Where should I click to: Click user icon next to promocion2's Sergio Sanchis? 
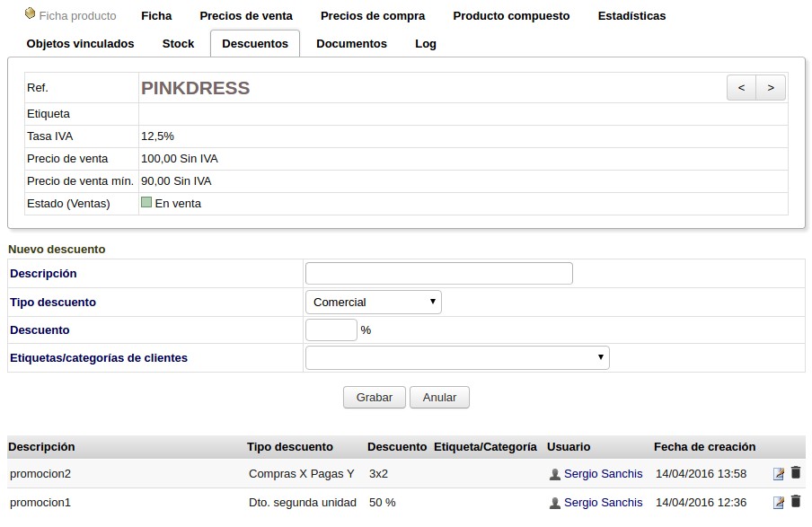pos(554,474)
